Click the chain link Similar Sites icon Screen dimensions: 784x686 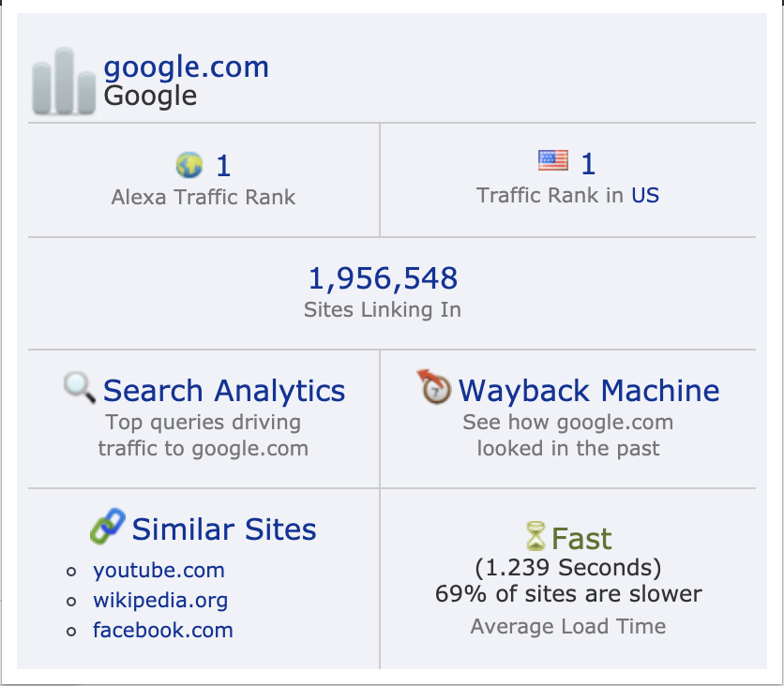pos(108,526)
